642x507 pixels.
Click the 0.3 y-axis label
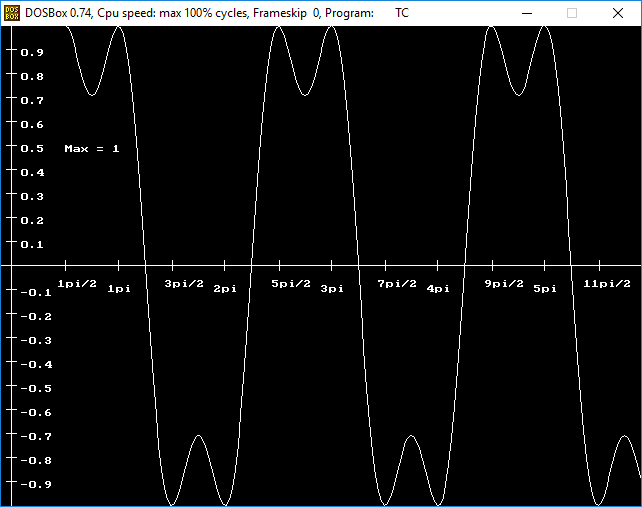(x=32, y=197)
